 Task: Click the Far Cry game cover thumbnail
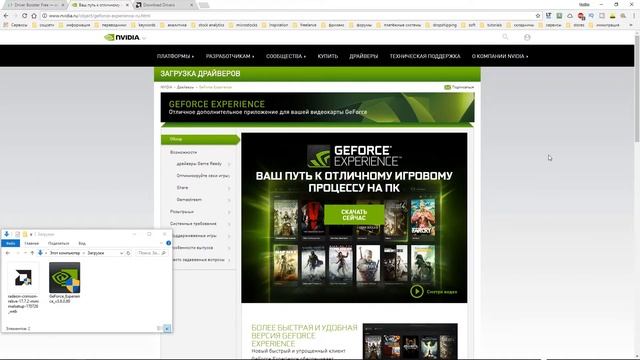click(x=422, y=218)
